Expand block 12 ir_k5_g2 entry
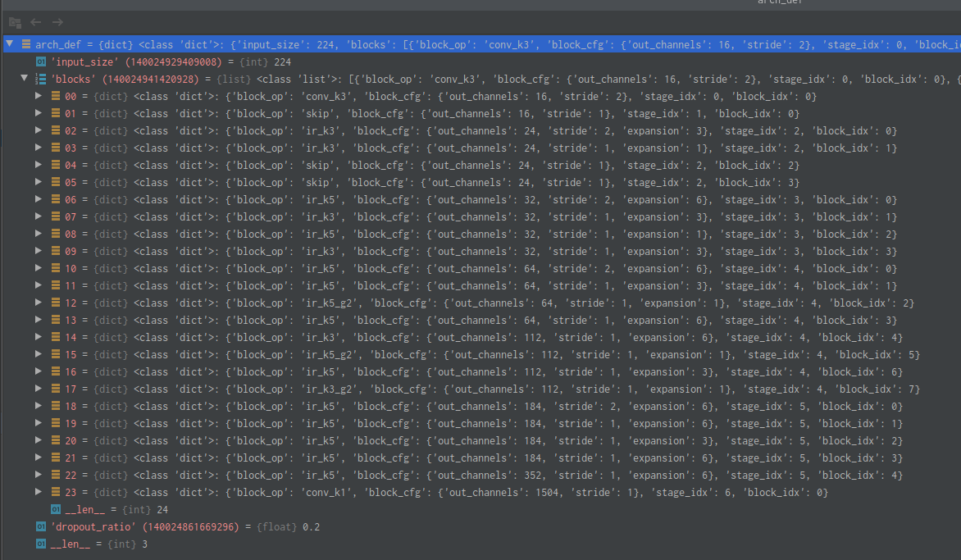Viewport: 961px width, 560px height. [38, 302]
